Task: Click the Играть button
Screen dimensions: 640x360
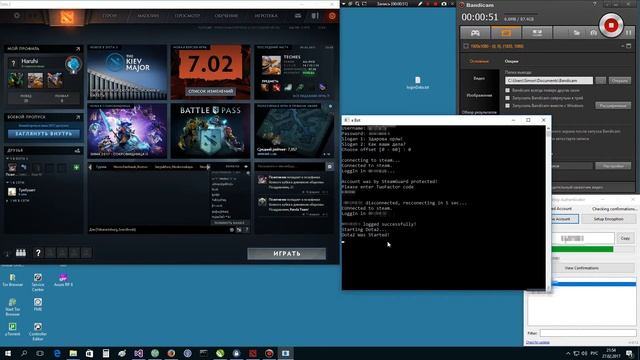Action: click(x=287, y=253)
